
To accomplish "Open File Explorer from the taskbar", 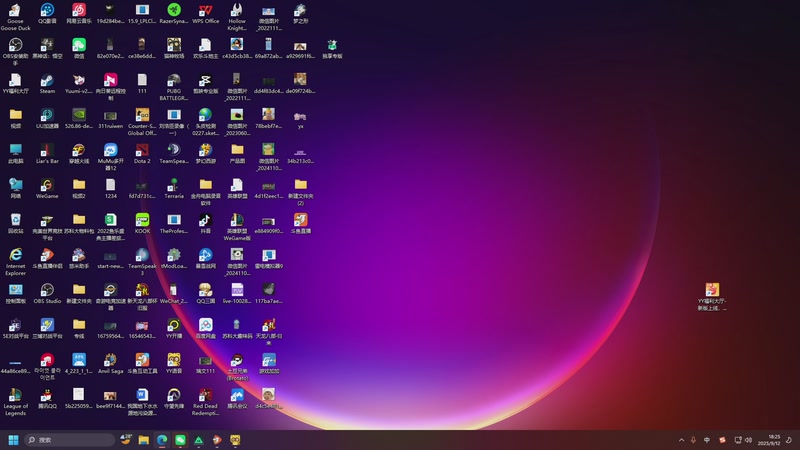I will (144, 440).
